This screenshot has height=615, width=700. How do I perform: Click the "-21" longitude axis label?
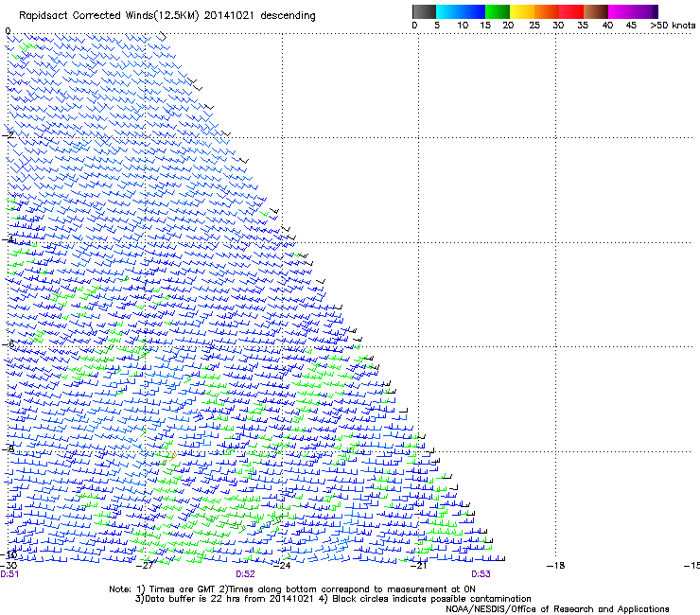coord(419,566)
